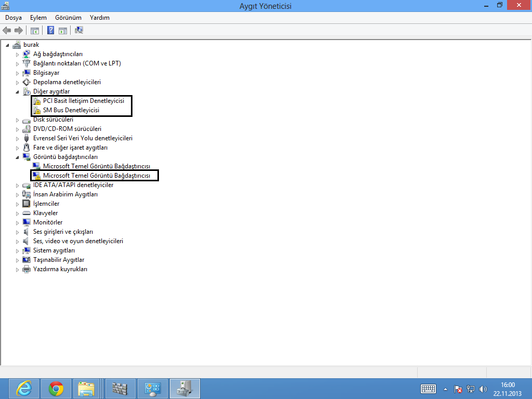This screenshot has width=532, height=399.
Task: Click the Diğer aygıtlar question mark icon
Action: pos(26,91)
